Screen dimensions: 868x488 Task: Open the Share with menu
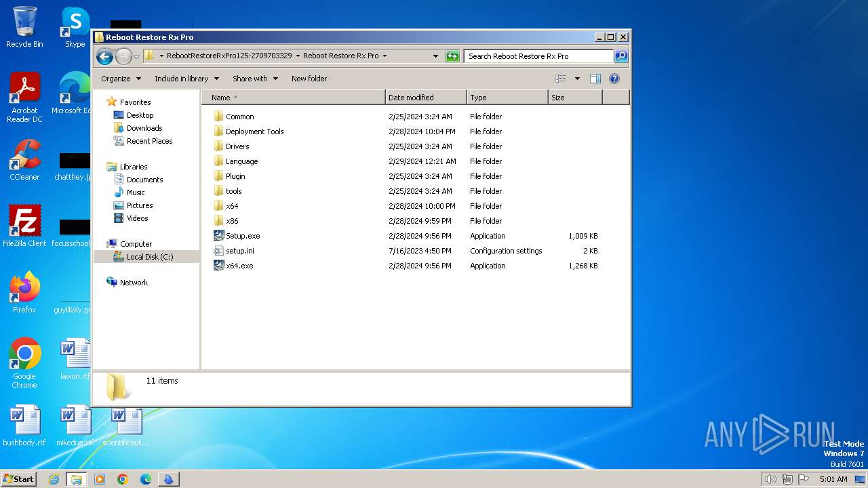point(255,79)
